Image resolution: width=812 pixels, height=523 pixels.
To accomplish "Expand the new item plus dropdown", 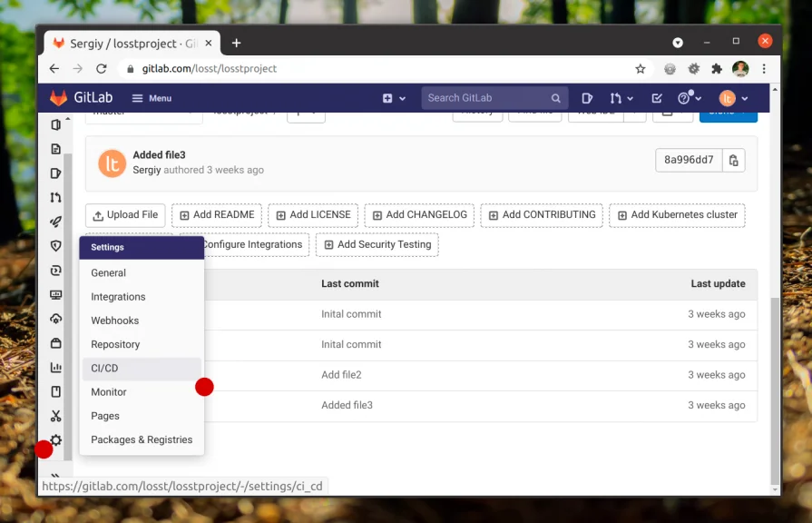I will 394,97.
